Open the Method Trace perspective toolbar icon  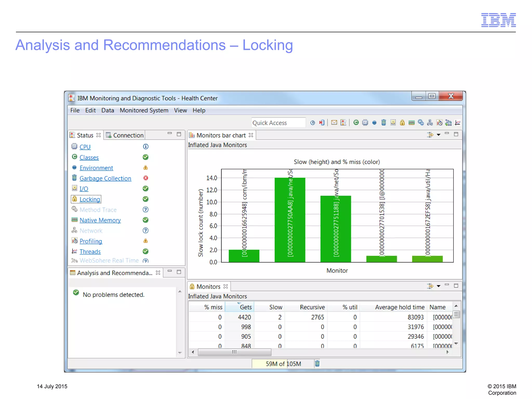coord(421,122)
